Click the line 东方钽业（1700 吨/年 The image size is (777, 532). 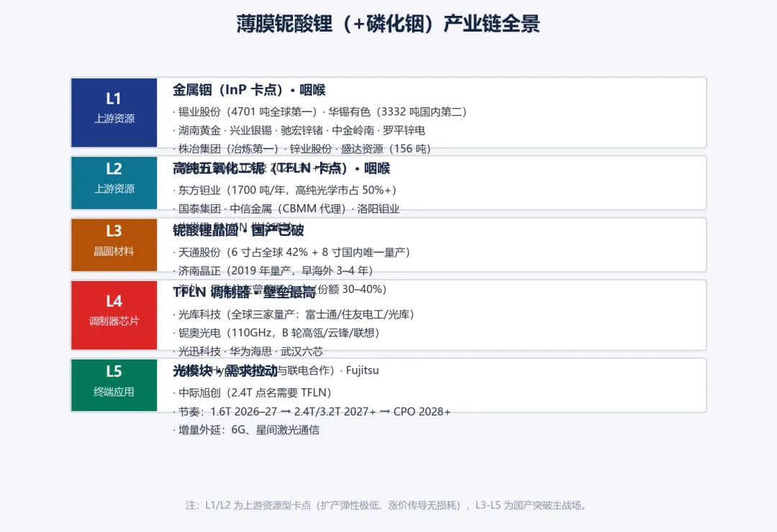(284, 191)
